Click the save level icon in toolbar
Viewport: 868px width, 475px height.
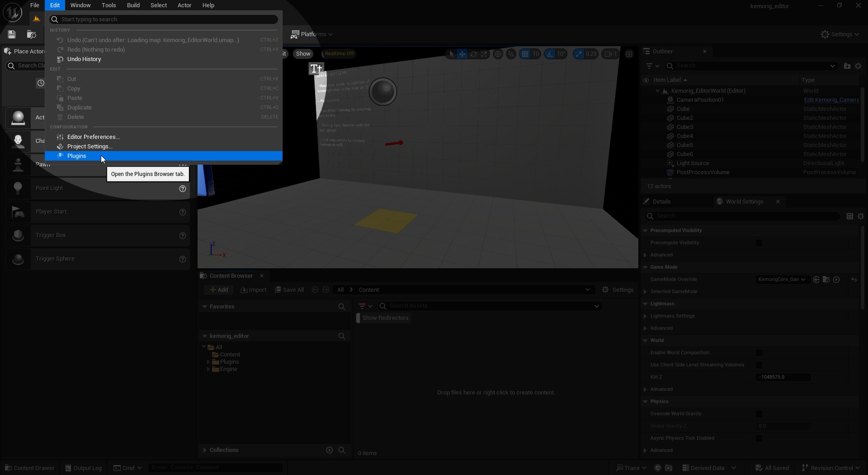[12, 34]
